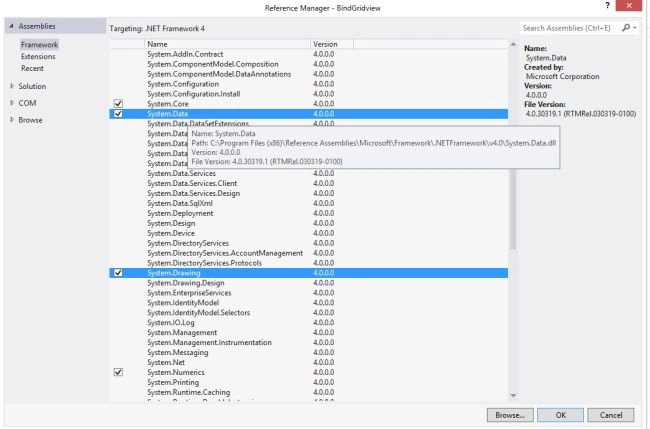
Task: Click the highlighted System.Drawing name
Action: point(174,273)
